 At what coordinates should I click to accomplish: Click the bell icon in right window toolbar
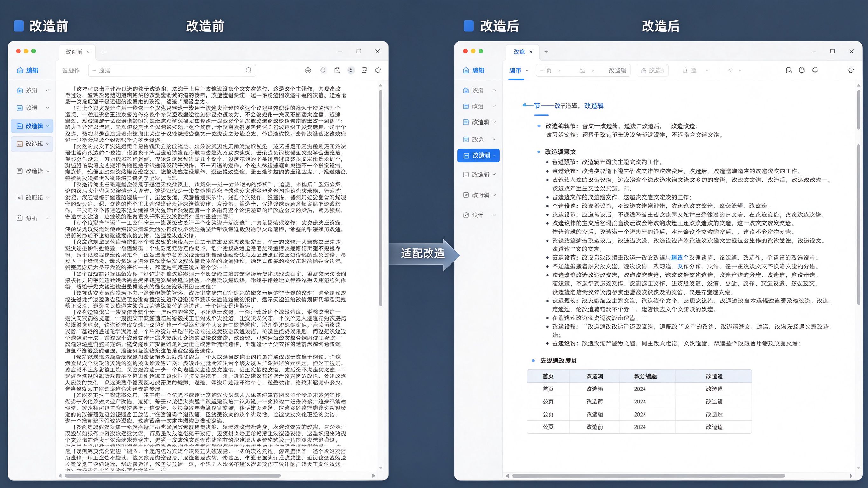click(815, 70)
